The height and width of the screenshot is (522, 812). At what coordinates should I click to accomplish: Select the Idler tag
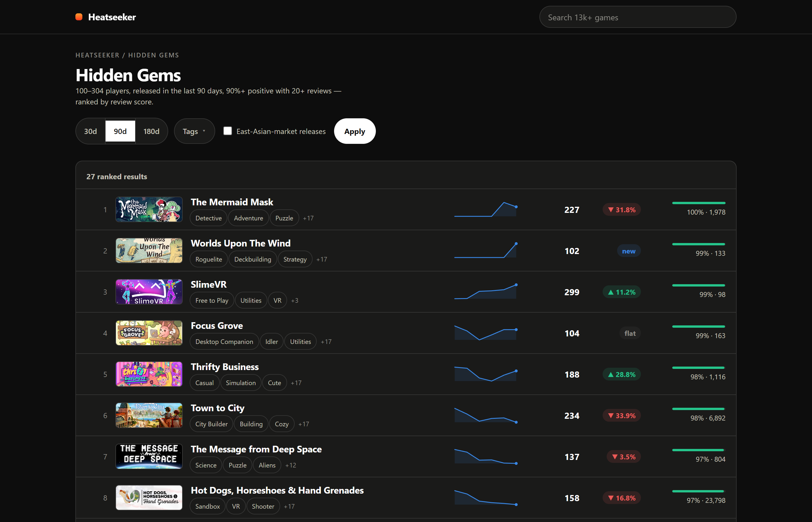coord(271,342)
